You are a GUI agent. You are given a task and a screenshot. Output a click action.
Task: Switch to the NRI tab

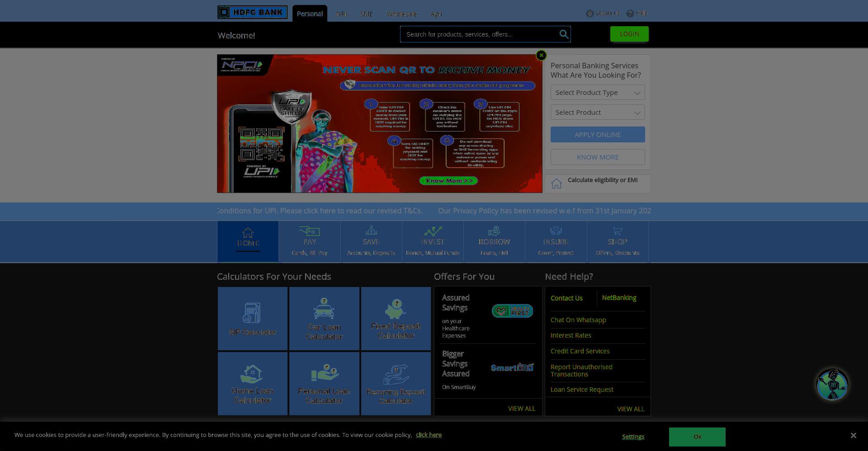tap(341, 14)
